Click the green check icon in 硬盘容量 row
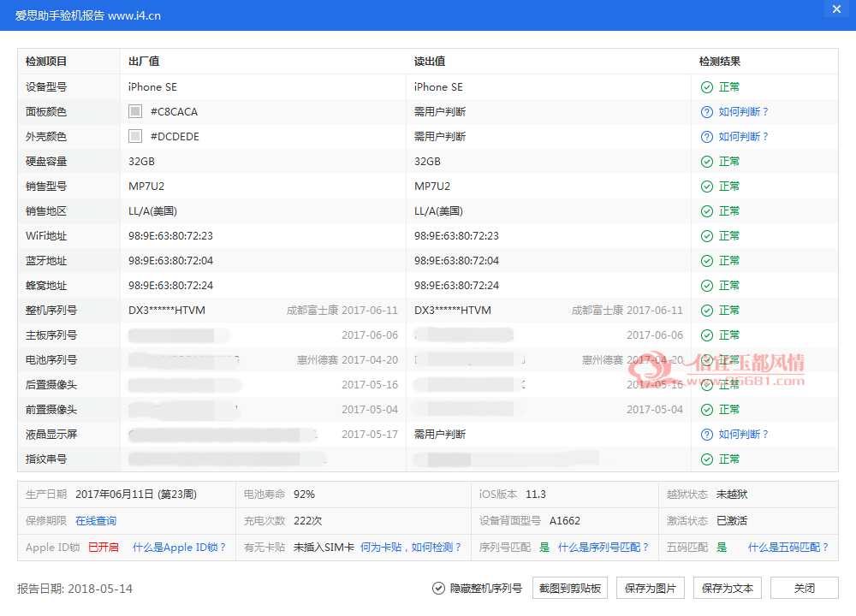This screenshot has width=856, height=616. (706, 162)
